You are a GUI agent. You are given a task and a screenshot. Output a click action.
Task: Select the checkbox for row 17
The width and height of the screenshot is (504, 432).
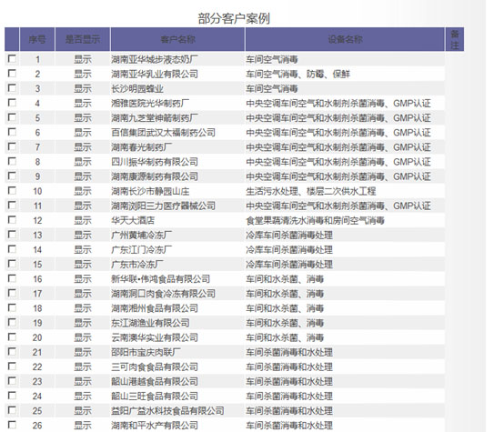(12, 293)
